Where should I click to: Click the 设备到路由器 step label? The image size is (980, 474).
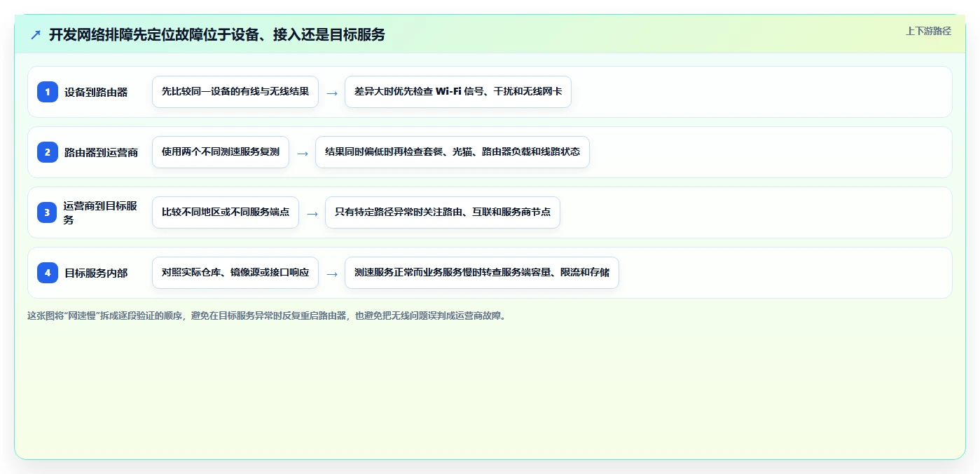(x=96, y=92)
